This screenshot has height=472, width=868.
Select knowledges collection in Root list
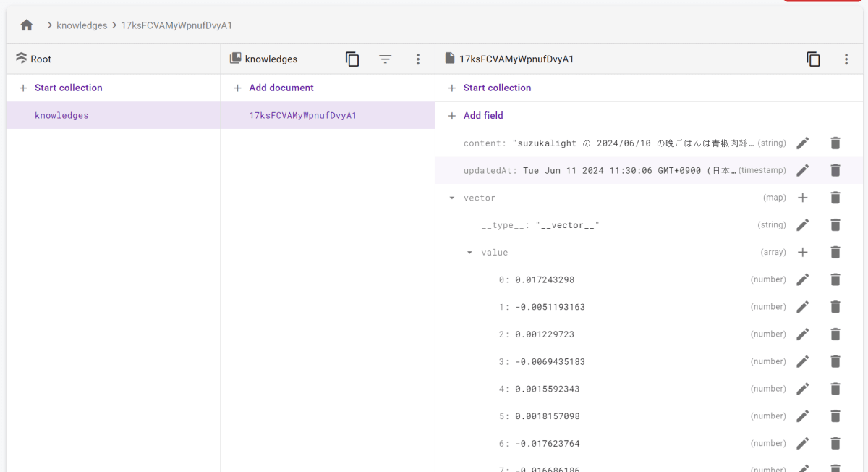(114, 115)
